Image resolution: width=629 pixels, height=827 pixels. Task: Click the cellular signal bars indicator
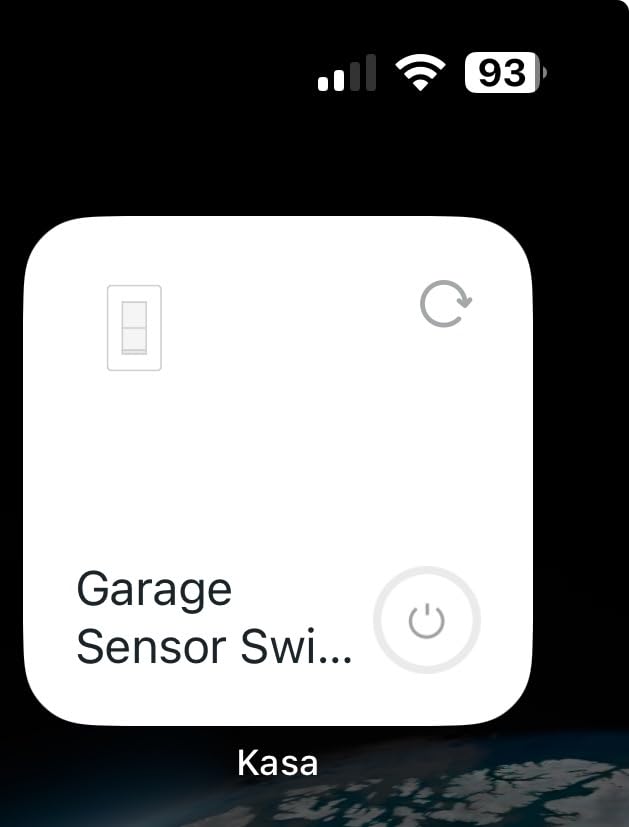pos(347,73)
